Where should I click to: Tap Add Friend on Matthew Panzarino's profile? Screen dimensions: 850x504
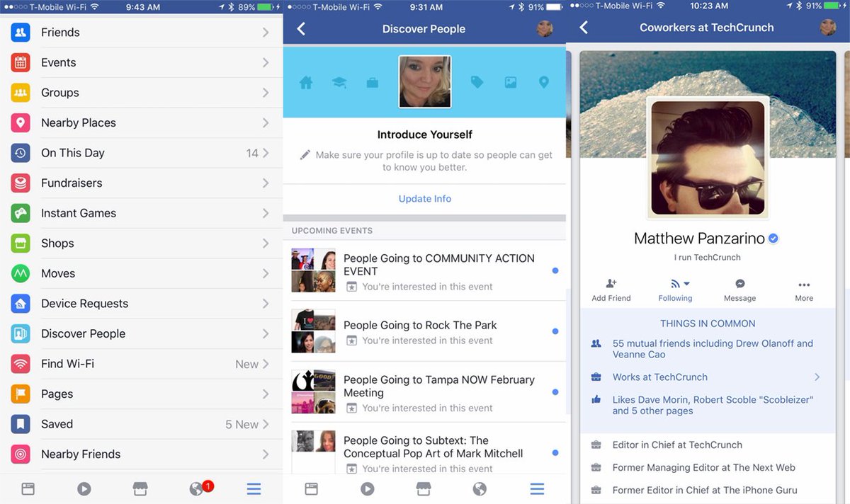tap(611, 290)
